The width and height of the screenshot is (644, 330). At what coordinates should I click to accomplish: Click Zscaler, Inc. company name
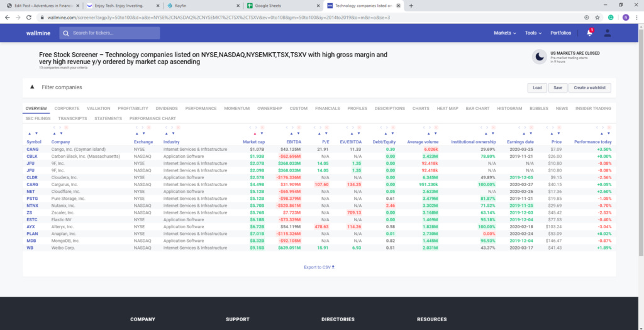pyautogui.click(x=63, y=212)
